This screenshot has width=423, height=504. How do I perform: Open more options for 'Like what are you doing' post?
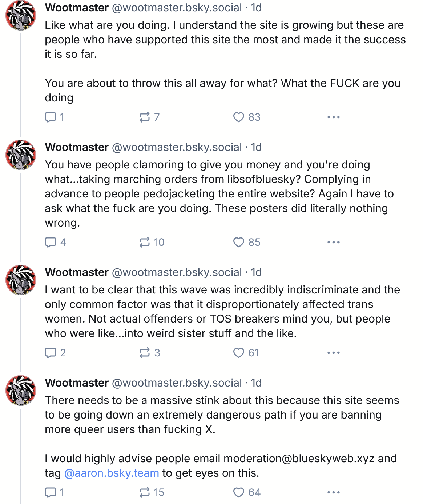click(x=333, y=117)
